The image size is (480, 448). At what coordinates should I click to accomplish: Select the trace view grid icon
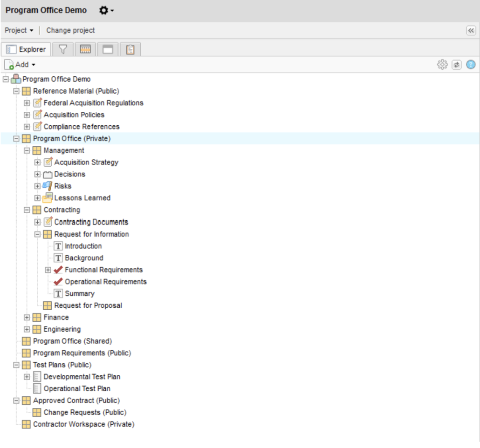tap(85, 48)
